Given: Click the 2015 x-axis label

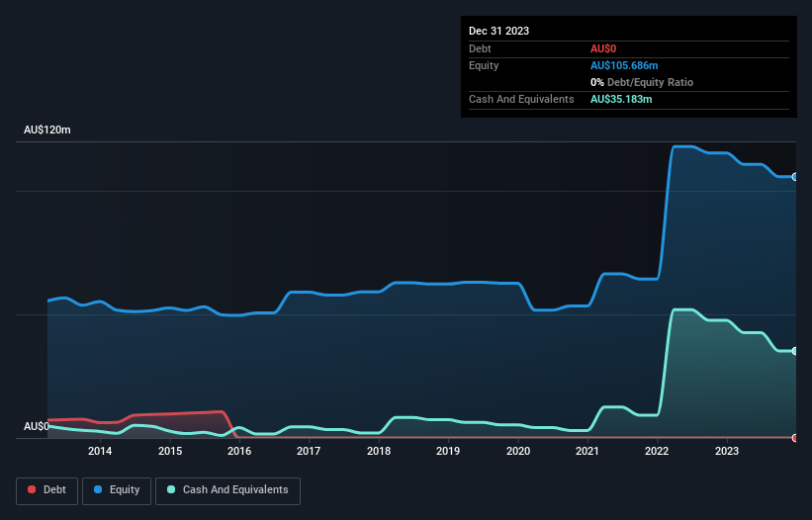Looking at the screenshot, I should click(170, 451).
